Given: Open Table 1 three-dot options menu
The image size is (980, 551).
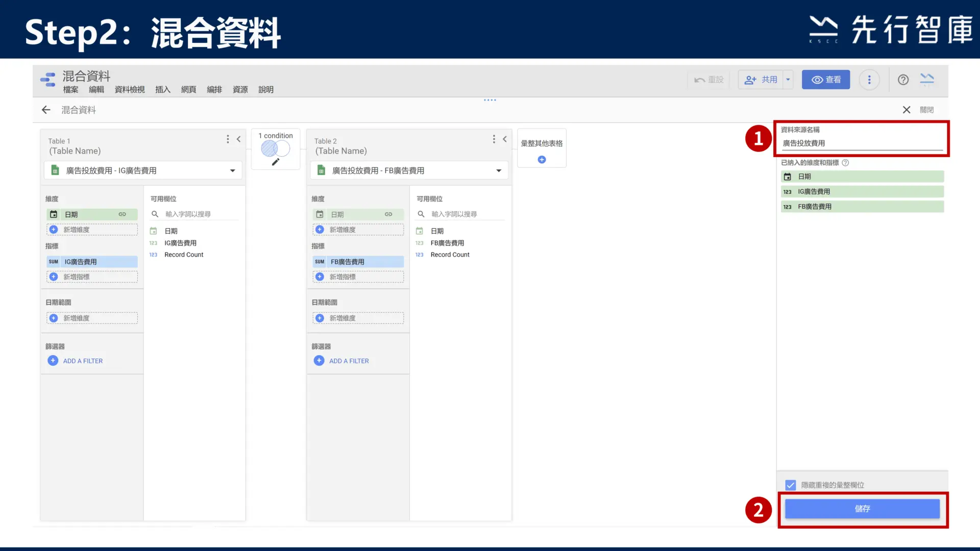Looking at the screenshot, I should pyautogui.click(x=228, y=139).
